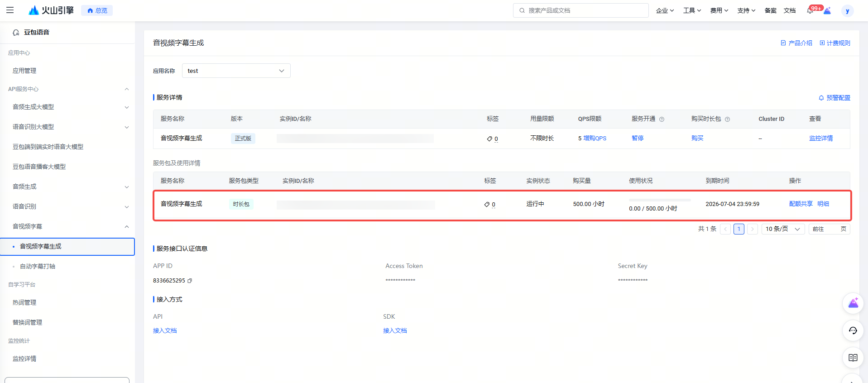Open the floating AI assistant icon
The width and height of the screenshot is (868, 383).
click(853, 303)
